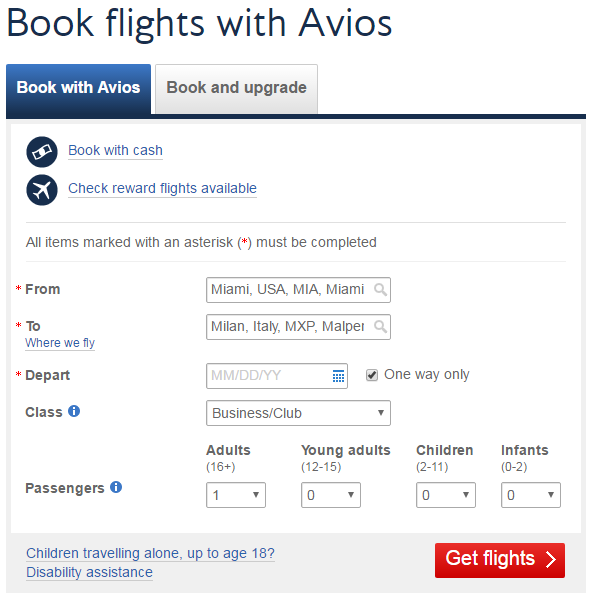Open Children travelling alone link
Image resolution: width=594 pixels, height=604 pixels.
(150, 554)
